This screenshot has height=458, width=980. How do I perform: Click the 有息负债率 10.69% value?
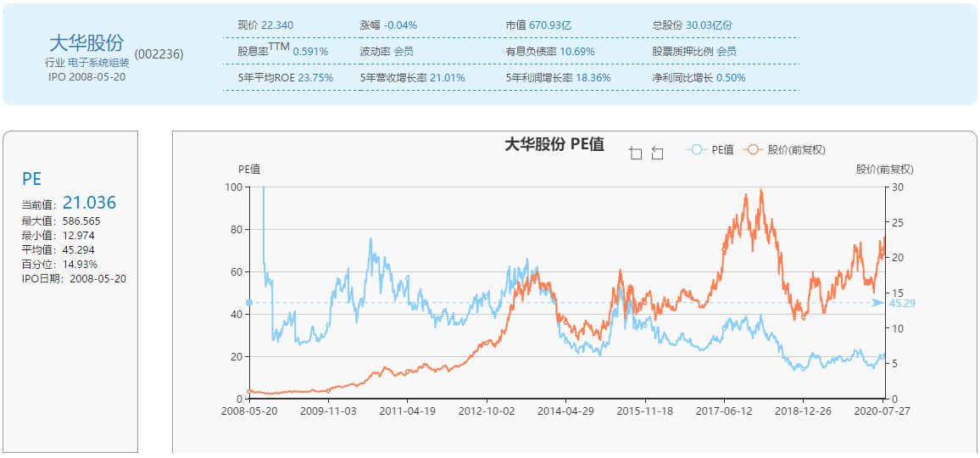pyautogui.click(x=576, y=51)
